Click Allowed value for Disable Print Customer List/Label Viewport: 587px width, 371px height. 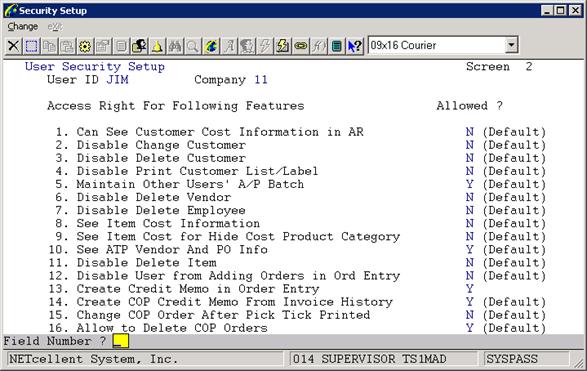tap(469, 171)
